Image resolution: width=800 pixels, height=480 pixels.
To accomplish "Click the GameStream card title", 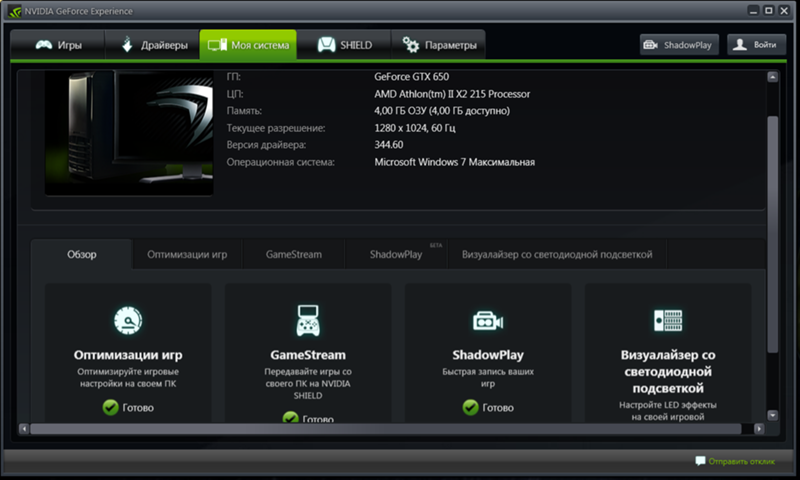I will 308,355.
